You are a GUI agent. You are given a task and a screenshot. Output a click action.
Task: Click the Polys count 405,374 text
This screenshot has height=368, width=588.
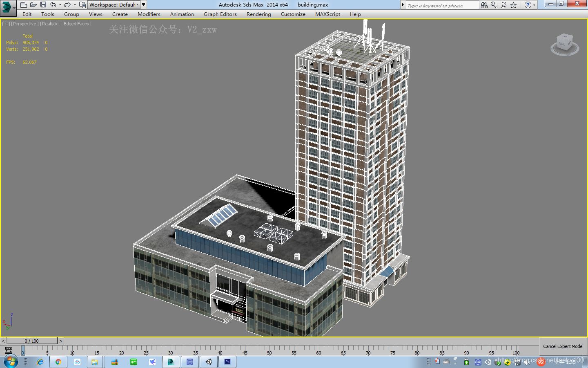31,43
